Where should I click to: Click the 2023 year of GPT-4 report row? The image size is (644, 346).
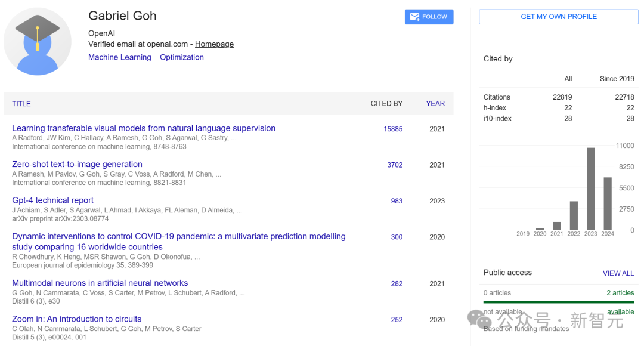coord(437,201)
